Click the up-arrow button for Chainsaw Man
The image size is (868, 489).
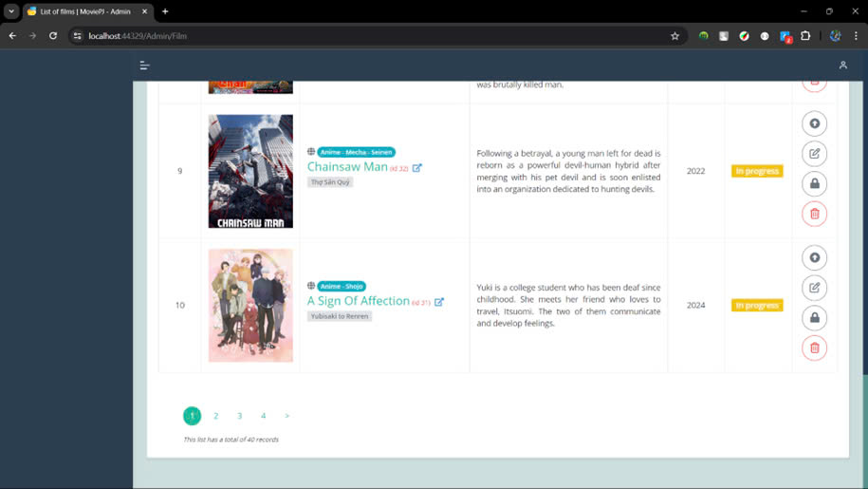tap(814, 123)
